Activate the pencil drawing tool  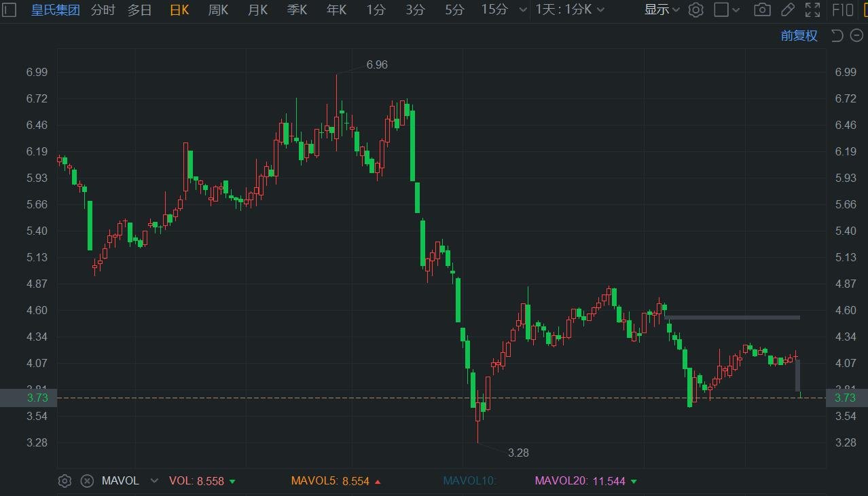pyautogui.click(x=788, y=9)
